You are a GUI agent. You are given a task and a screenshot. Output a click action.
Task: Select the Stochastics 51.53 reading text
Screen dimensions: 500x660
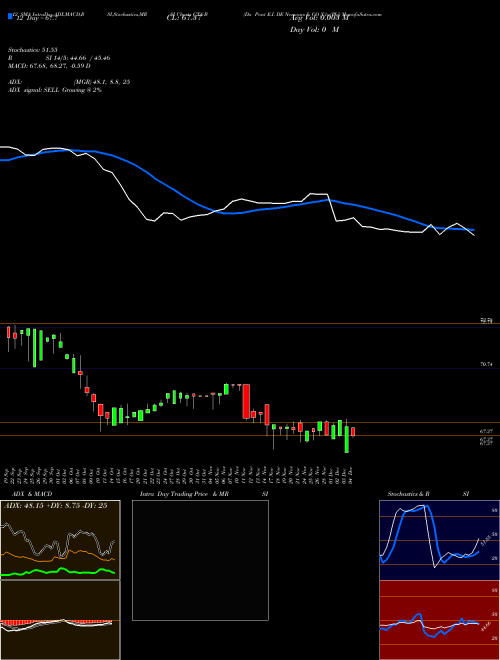32,50
